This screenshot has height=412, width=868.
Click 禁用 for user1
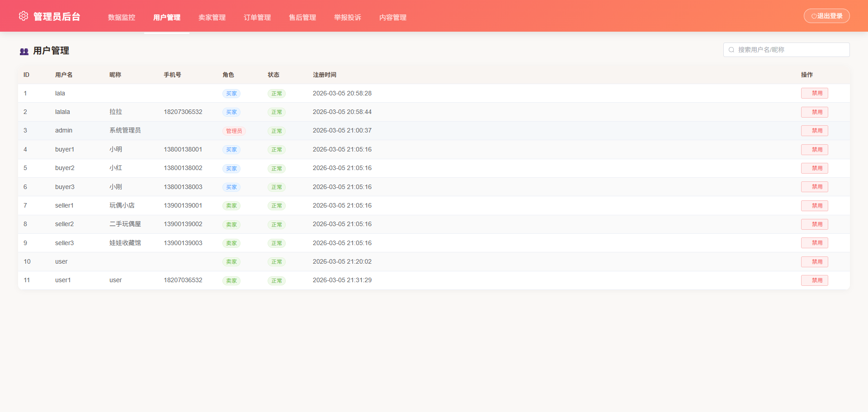pos(815,280)
